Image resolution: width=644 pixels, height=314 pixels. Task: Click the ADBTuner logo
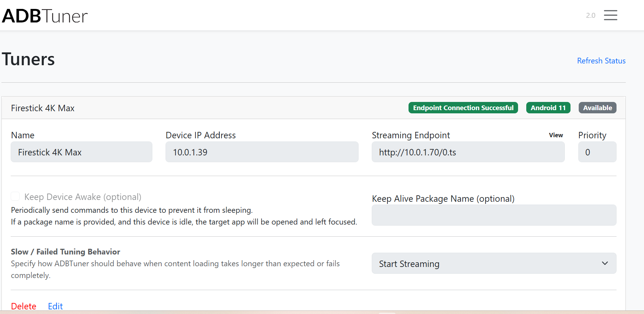pyautogui.click(x=45, y=16)
